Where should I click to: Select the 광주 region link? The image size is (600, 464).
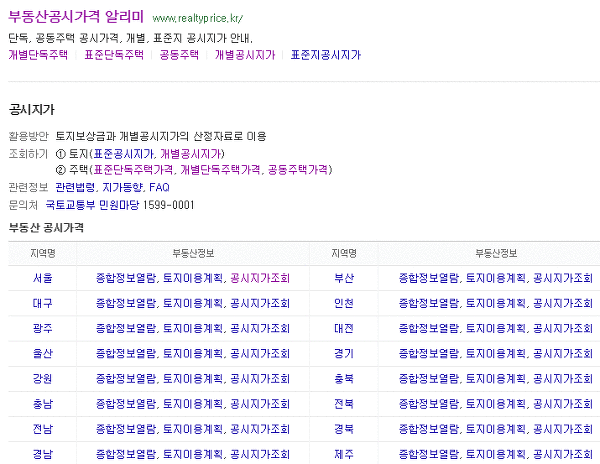(x=42, y=329)
